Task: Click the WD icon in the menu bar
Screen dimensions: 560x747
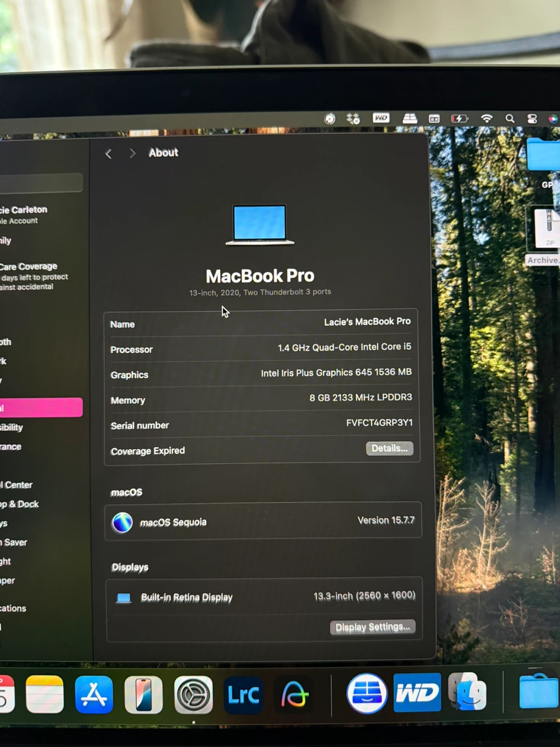Action: click(x=381, y=118)
